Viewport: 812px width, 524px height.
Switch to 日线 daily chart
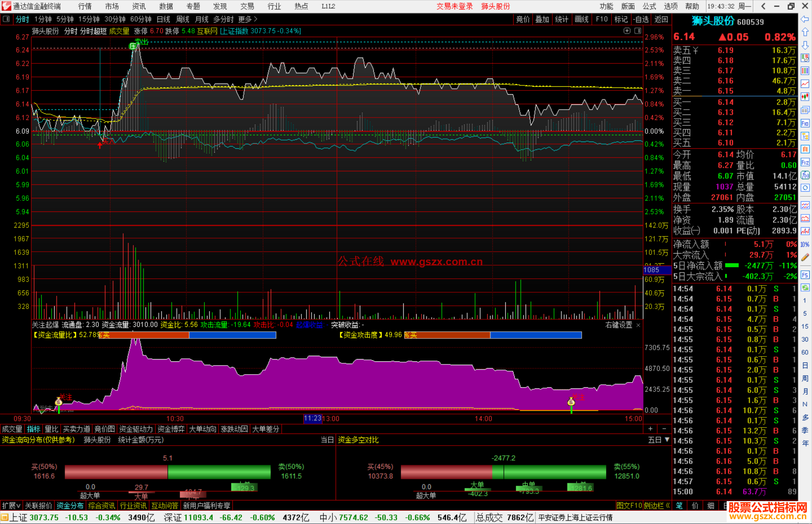pyautogui.click(x=164, y=19)
